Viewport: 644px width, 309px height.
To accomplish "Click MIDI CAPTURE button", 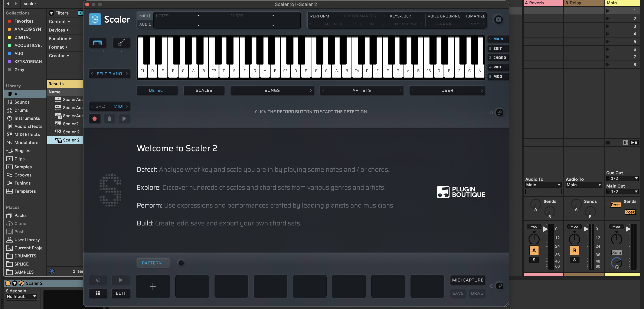I will (467, 280).
